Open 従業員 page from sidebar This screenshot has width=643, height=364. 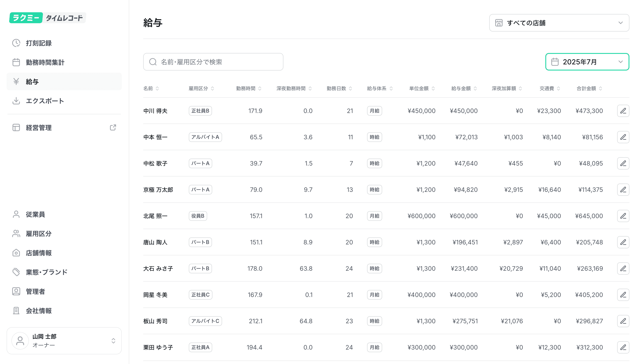35,214
